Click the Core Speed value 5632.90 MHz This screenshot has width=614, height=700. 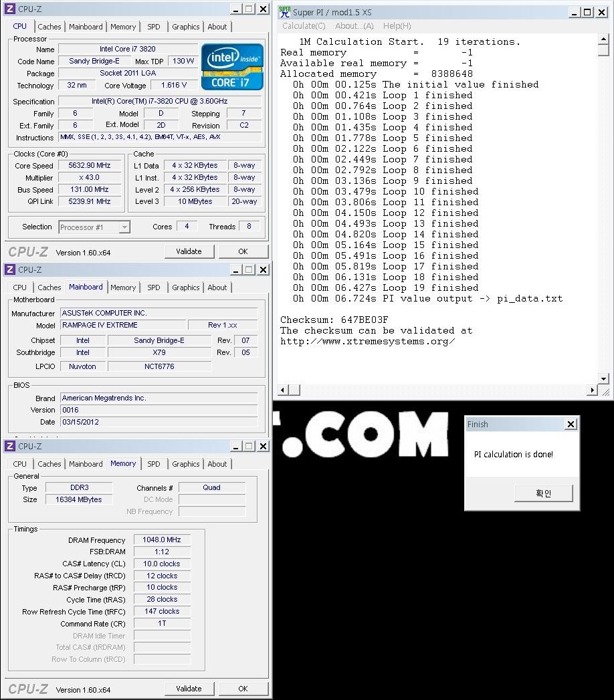pos(90,166)
